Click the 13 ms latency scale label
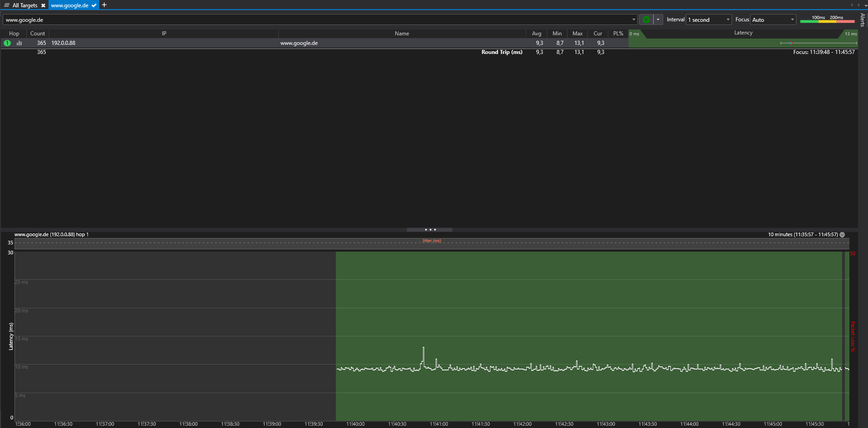 [851, 34]
